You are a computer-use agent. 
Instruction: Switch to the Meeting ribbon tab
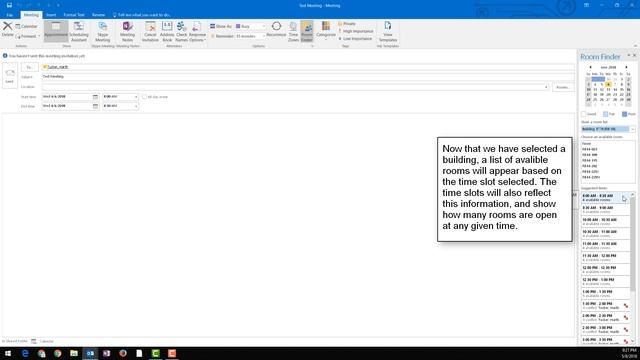click(31, 15)
